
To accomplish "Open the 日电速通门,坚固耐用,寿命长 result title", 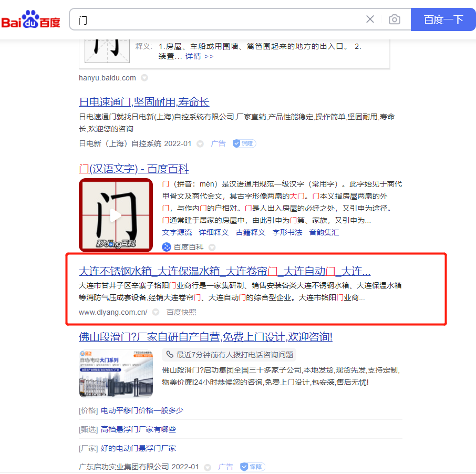I will tap(144, 102).
